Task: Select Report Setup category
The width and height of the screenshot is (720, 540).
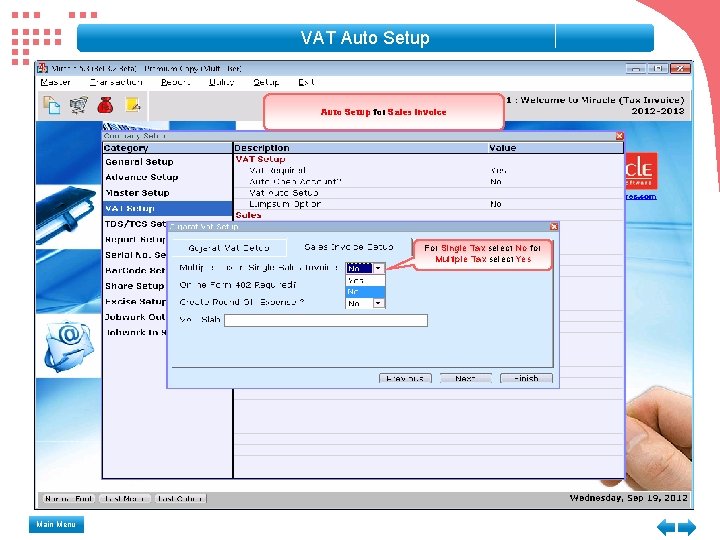Action: [135, 240]
